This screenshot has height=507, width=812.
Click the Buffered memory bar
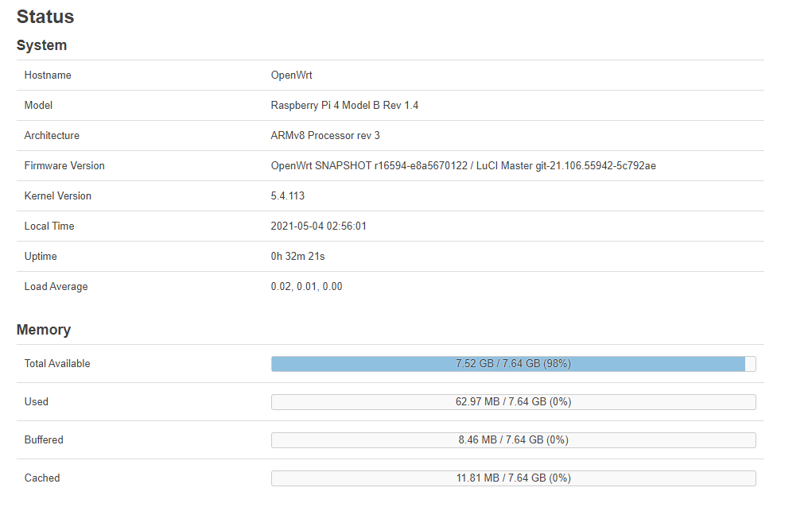(514, 439)
